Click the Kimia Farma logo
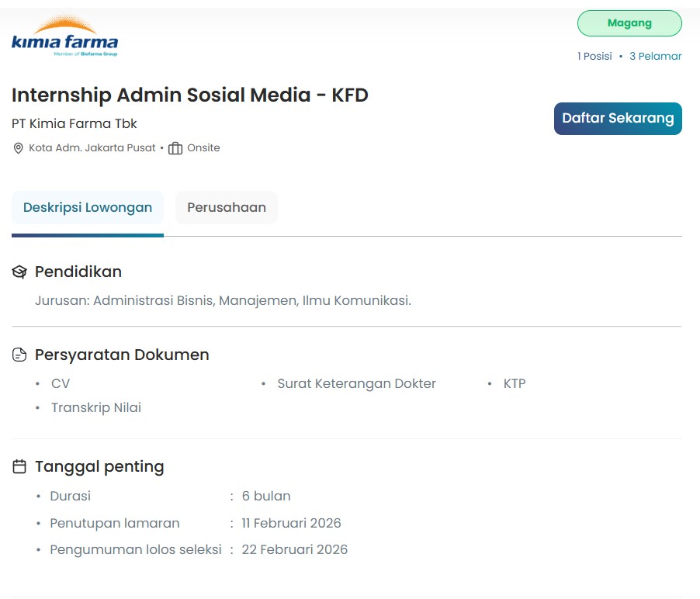The image size is (700, 599). 64,36
